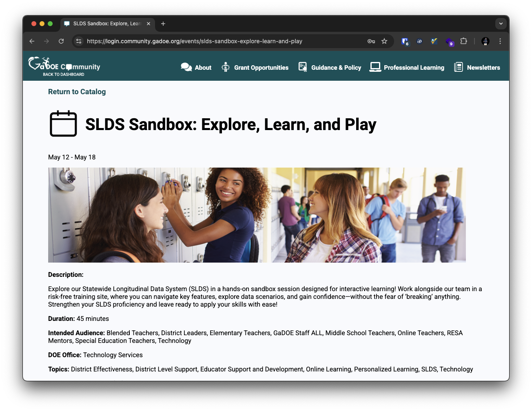The height and width of the screenshot is (411, 532).
Task: Open the About menu
Action: pyautogui.click(x=196, y=68)
